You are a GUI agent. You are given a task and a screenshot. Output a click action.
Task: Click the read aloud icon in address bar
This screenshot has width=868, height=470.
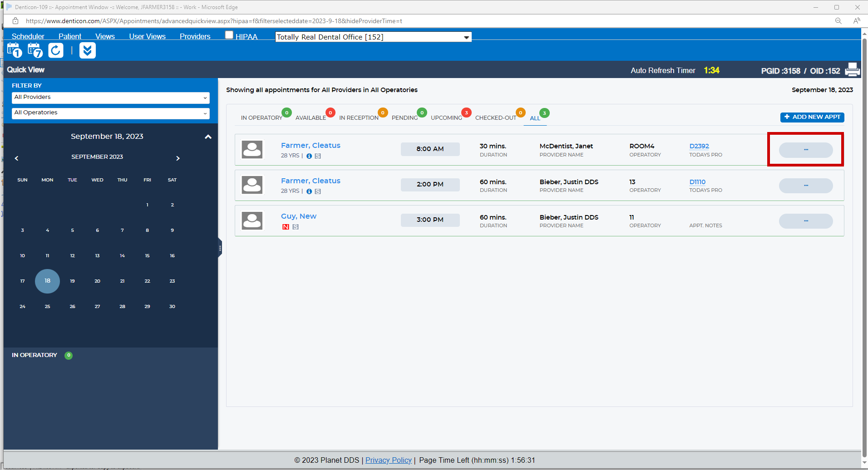(856, 21)
